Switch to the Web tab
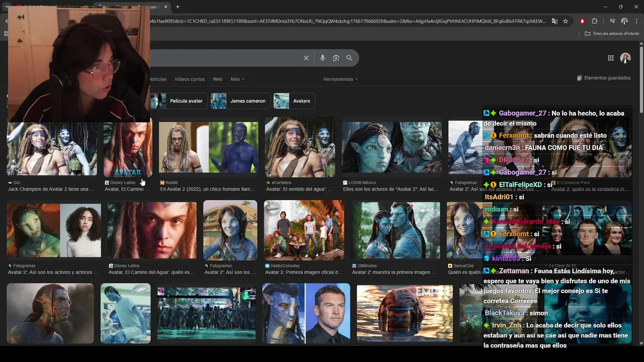 pyautogui.click(x=218, y=79)
